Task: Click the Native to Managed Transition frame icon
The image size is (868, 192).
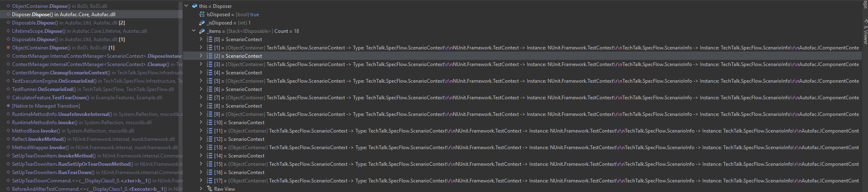Action: point(8,106)
